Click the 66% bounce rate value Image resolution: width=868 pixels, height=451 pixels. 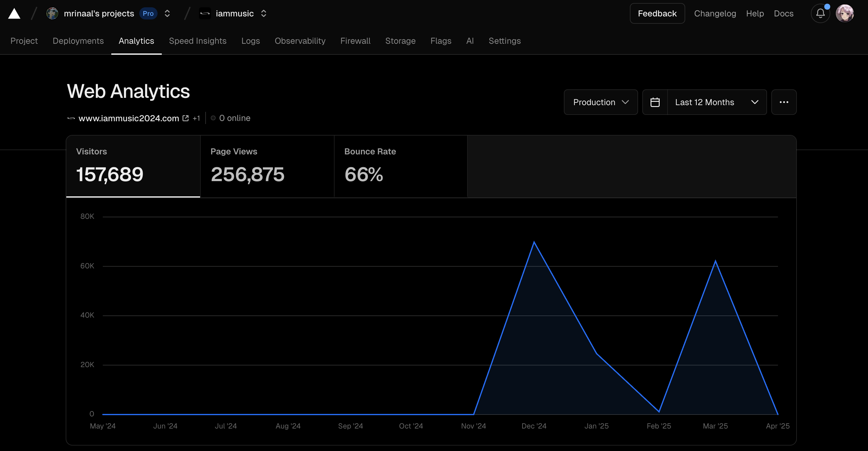(x=364, y=174)
